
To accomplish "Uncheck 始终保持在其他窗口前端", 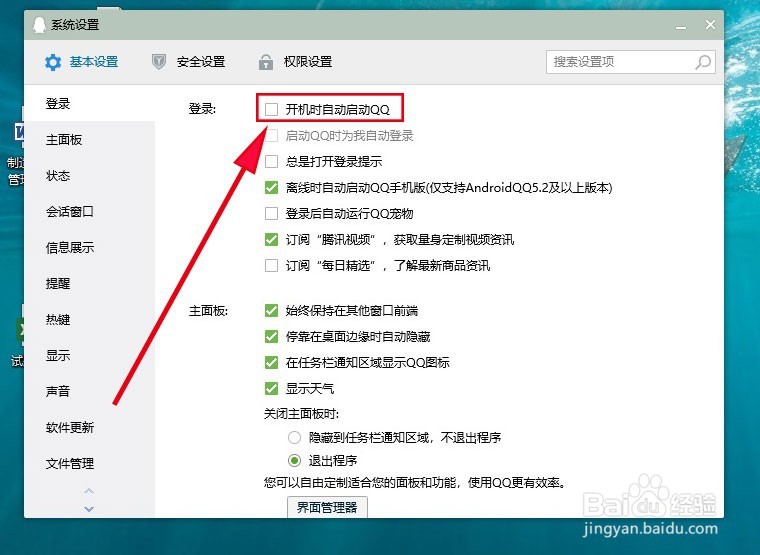I will coord(271,311).
